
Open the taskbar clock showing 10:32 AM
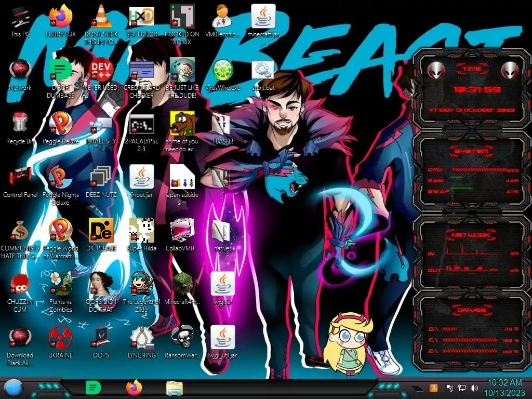coord(504,388)
